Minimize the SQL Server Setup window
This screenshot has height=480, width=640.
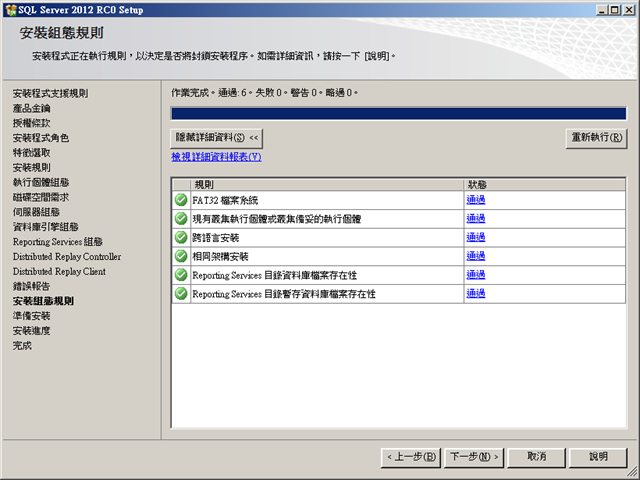click(602, 10)
